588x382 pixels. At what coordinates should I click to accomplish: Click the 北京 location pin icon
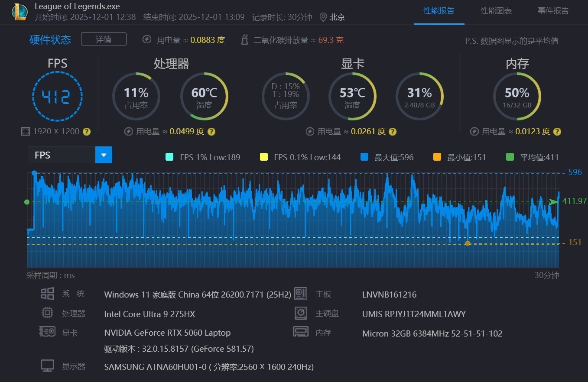pos(322,17)
